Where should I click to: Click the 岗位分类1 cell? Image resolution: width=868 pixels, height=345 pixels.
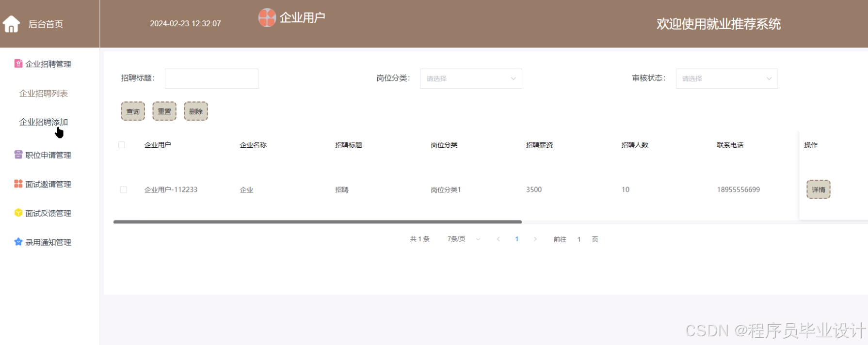(x=446, y=189)
